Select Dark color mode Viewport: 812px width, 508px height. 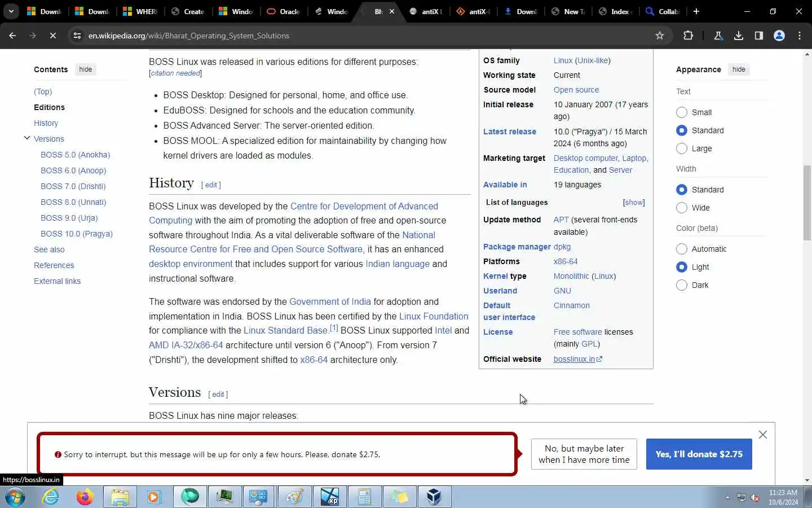point(682,285)
